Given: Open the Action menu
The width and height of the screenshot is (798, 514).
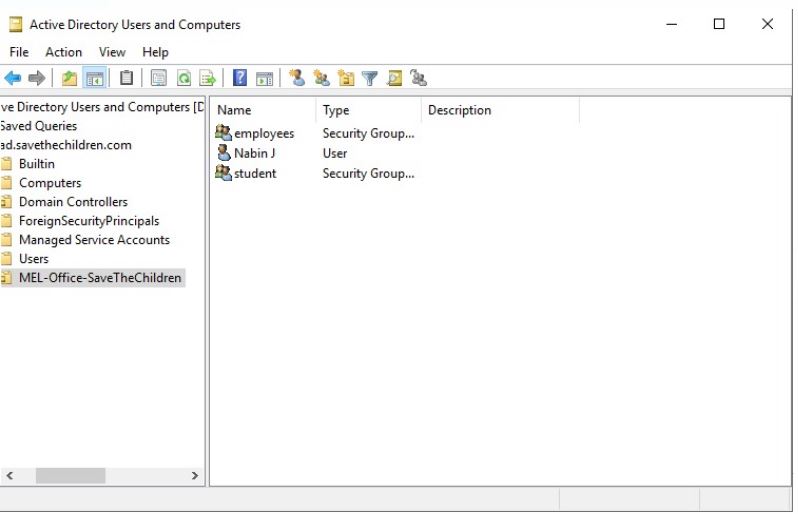Looking at the screenshot, I should pos(64,52).
